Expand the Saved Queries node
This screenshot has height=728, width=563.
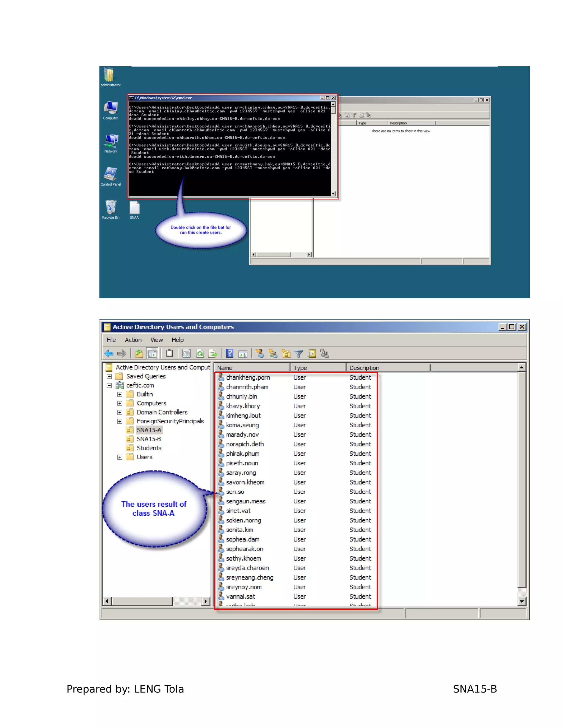[109, 376]
